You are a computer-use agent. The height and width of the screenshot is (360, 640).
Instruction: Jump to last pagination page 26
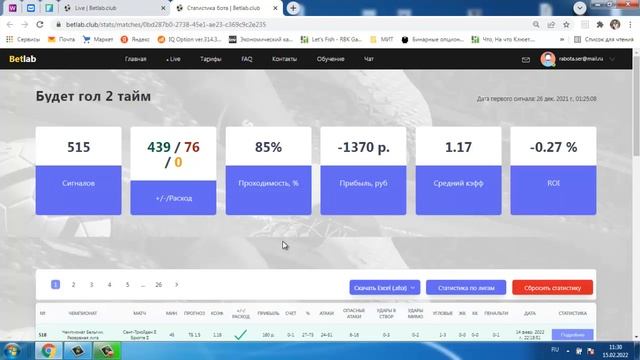pyautogui.click(x=158, y=284)
